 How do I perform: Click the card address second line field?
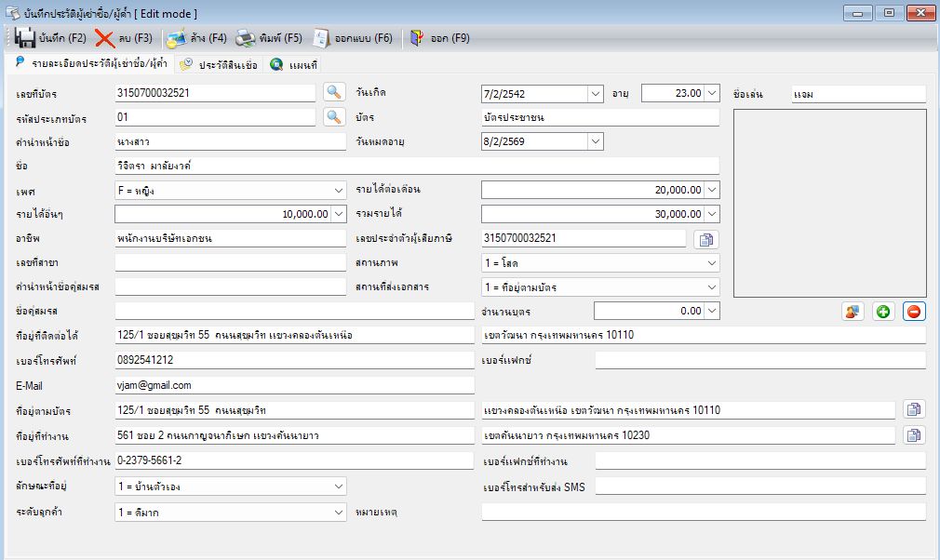click(688, 410)
